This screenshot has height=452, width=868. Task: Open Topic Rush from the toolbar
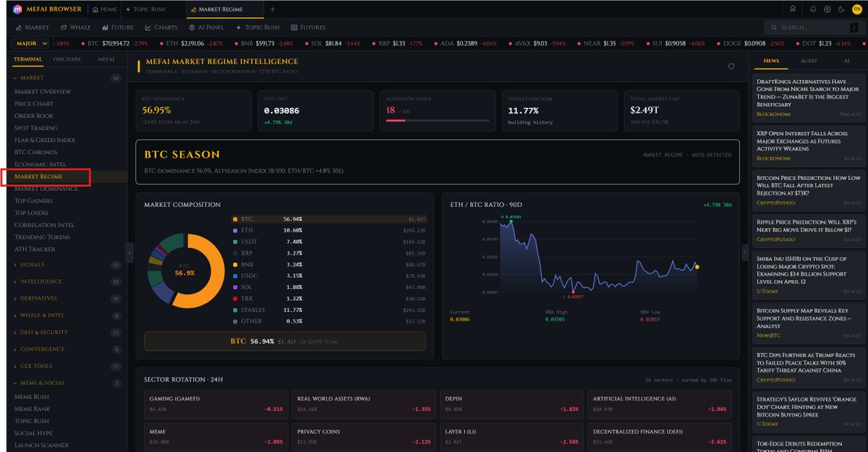tap(258, 27)
